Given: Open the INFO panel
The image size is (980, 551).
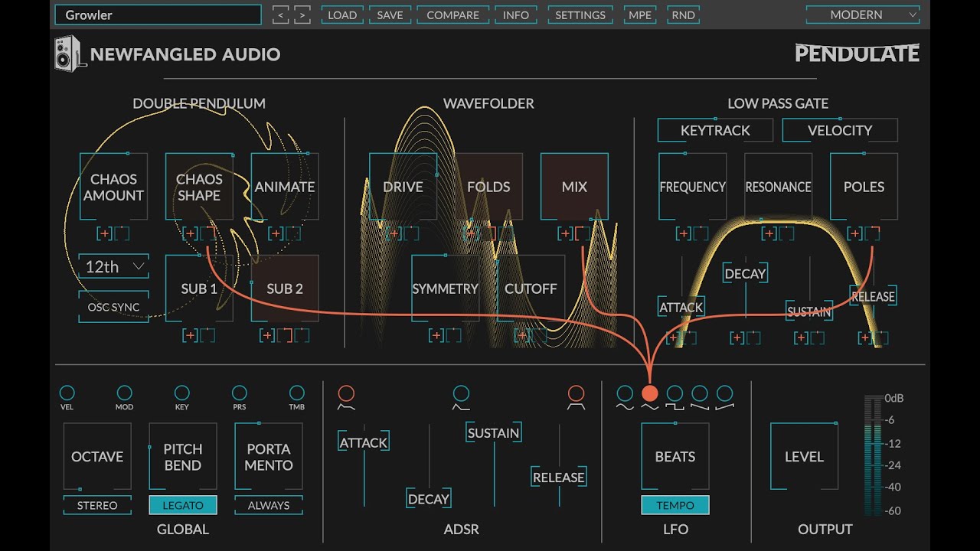Looking at the screenshot, I should 516,15.
